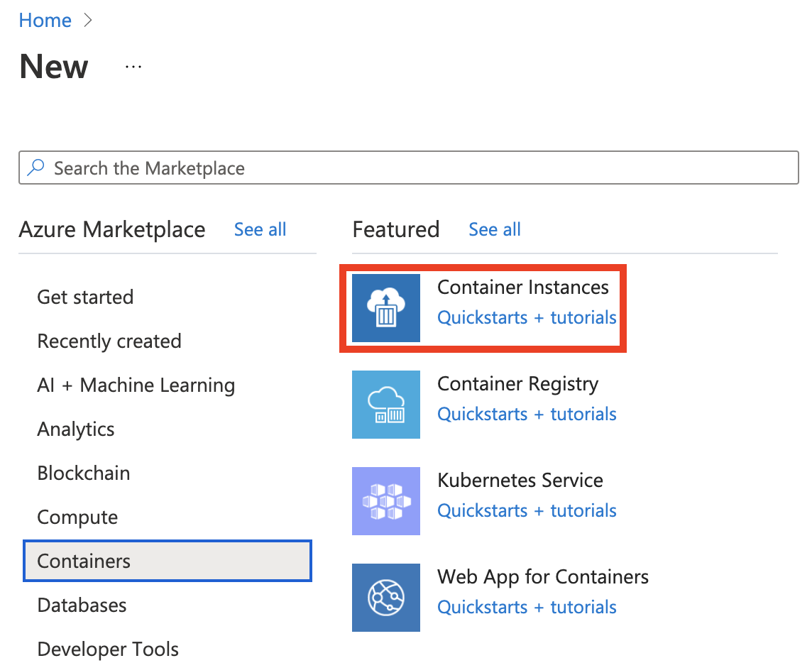Select Analytics category

(76, 429)
